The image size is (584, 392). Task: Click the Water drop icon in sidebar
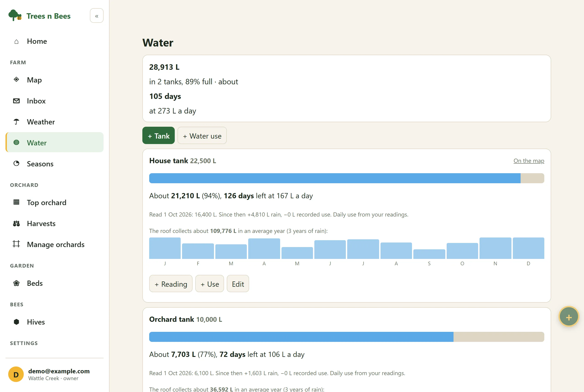pos(16,142)
